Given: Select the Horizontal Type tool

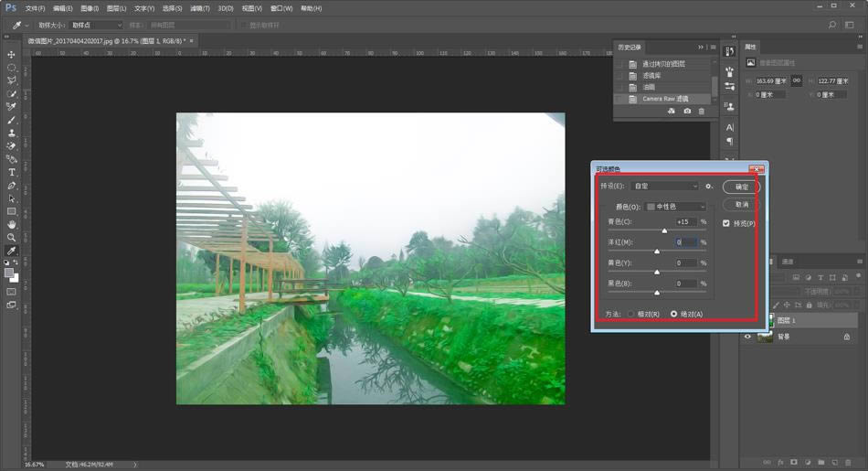Looking at the screenshot, I should click(x=12, y=172).
